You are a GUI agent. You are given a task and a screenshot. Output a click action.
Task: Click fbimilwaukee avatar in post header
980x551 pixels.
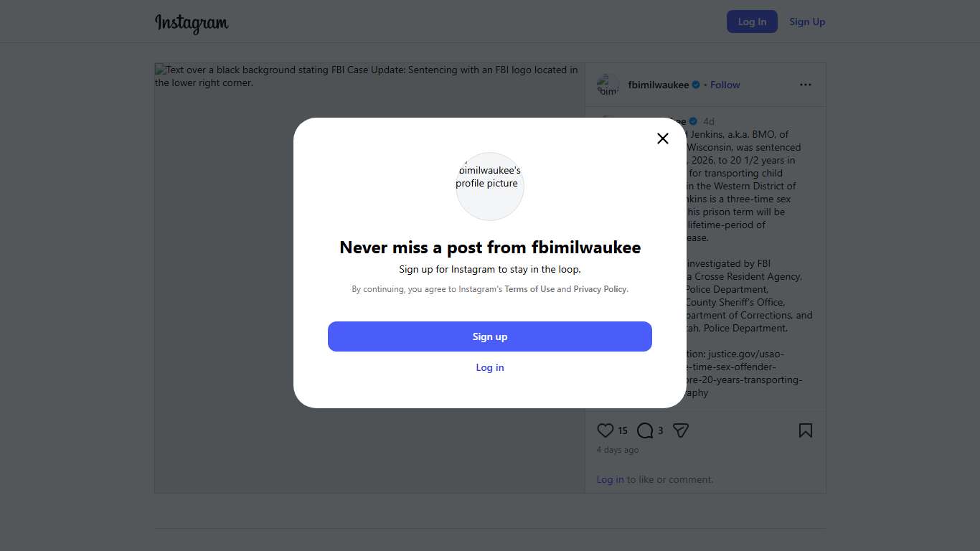608,85
